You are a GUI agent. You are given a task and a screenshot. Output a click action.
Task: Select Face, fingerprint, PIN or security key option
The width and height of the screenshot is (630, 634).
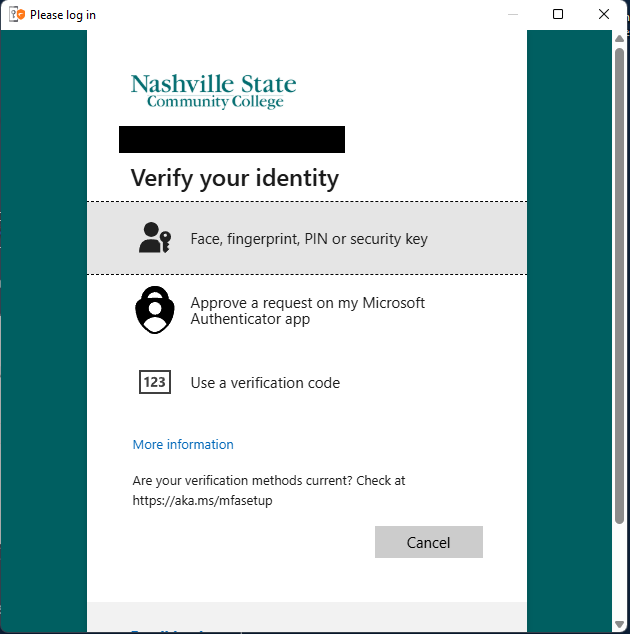click(x=309, y=239)
